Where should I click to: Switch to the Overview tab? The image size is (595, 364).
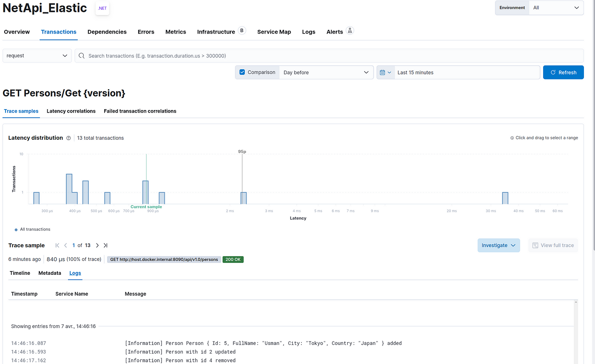pyautogui.click(x=17, y=32)
